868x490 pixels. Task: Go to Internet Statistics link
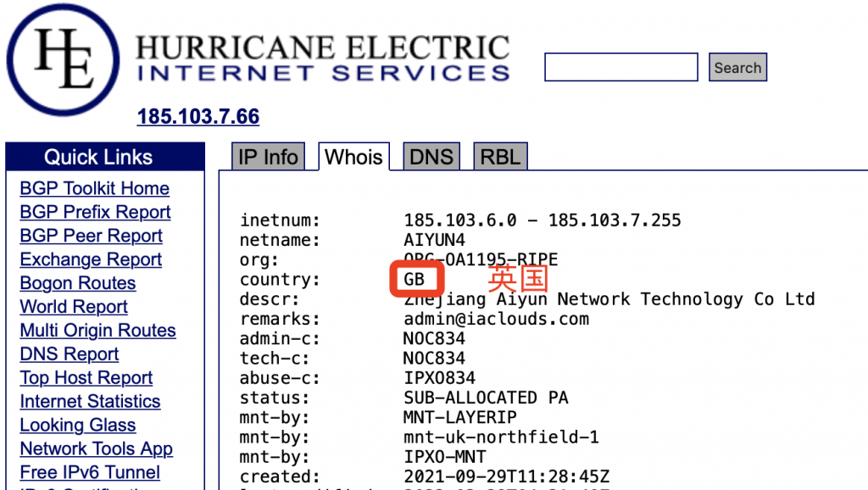point(90,402)
